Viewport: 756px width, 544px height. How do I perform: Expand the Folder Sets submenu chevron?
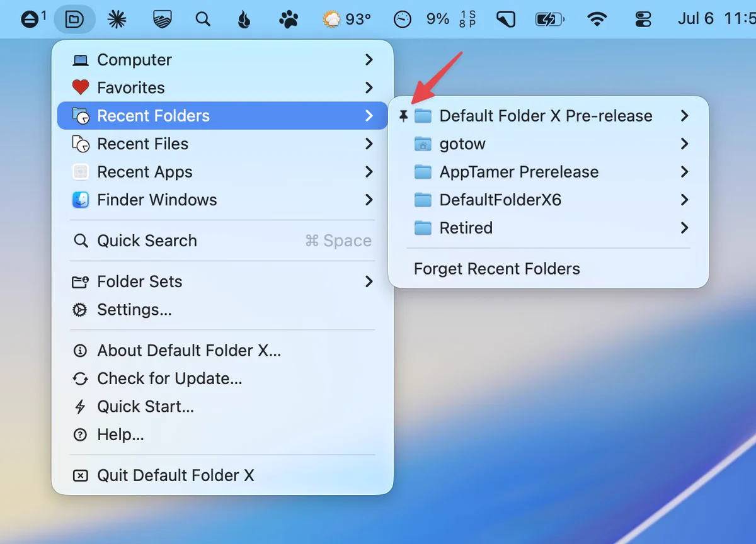coord(369,281)
